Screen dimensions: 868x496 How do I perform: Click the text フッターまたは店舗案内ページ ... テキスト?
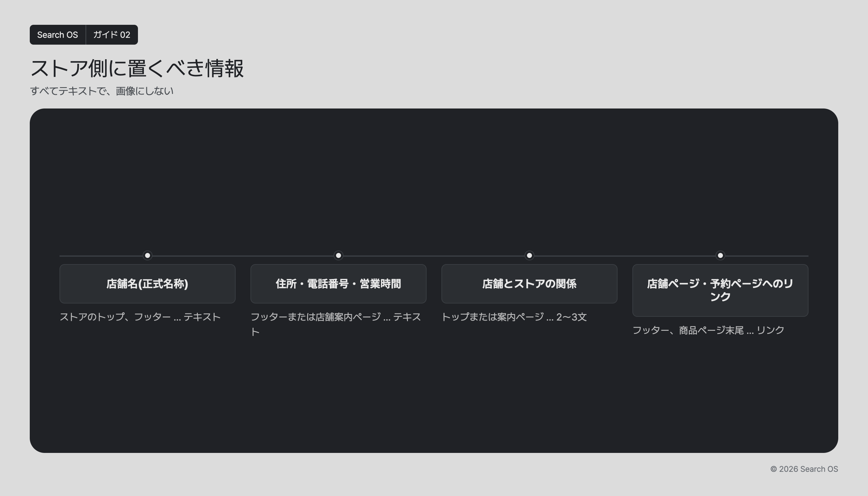(336, 324)
